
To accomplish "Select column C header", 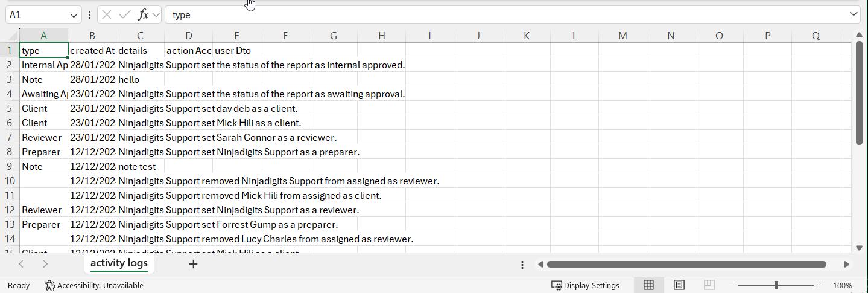I will click(x=140, y=36).
